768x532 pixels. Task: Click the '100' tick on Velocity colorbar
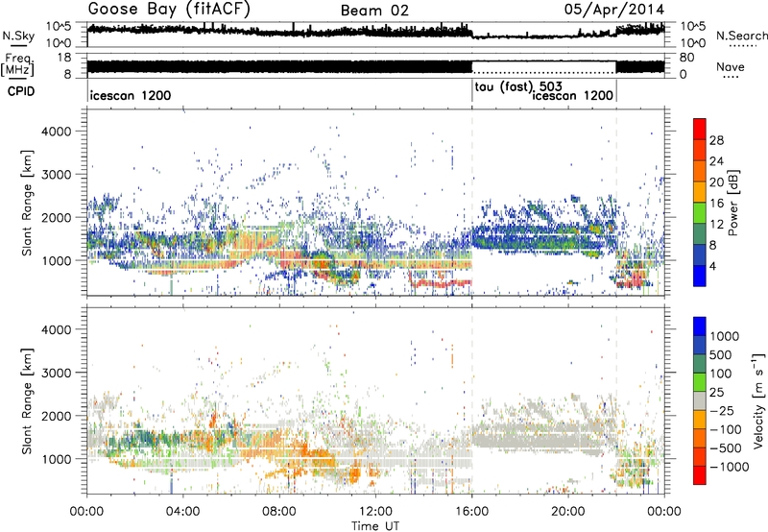tap(721, 374)
